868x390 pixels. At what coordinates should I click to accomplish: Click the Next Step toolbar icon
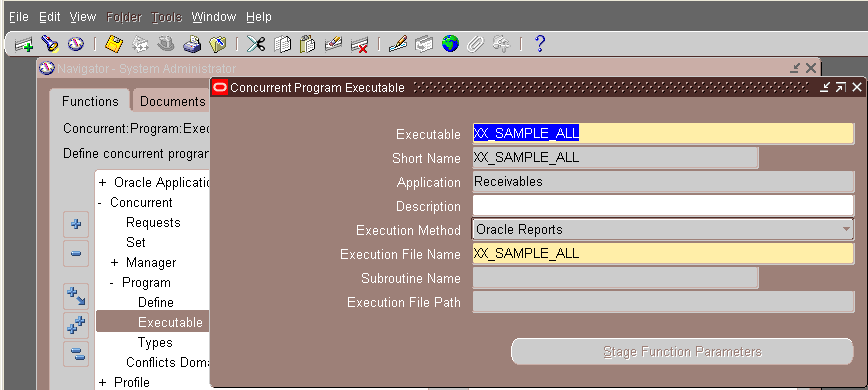coord(140,44)
